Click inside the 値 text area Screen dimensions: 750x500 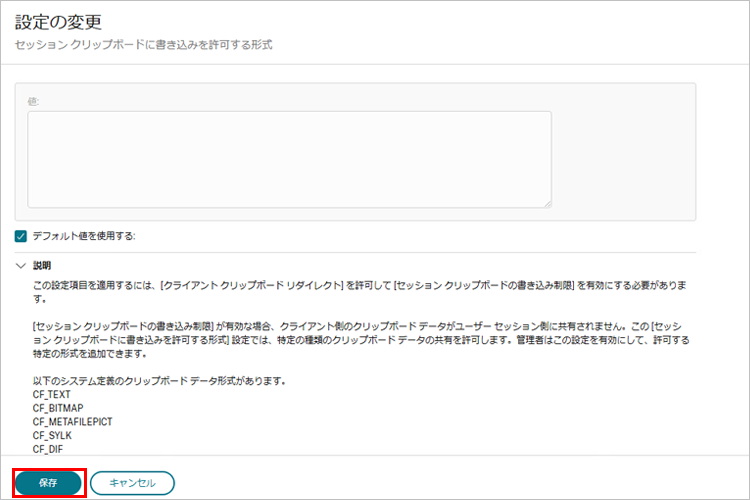289,159
